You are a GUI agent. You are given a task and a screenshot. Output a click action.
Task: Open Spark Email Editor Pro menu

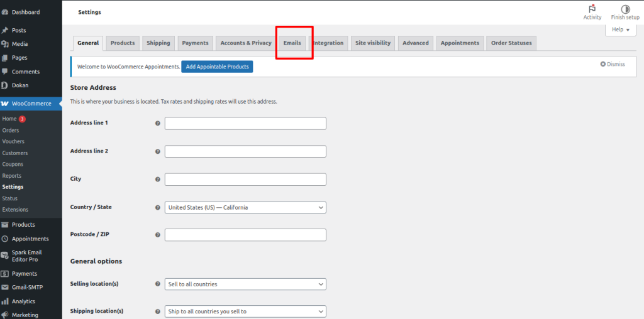[25, 256]
